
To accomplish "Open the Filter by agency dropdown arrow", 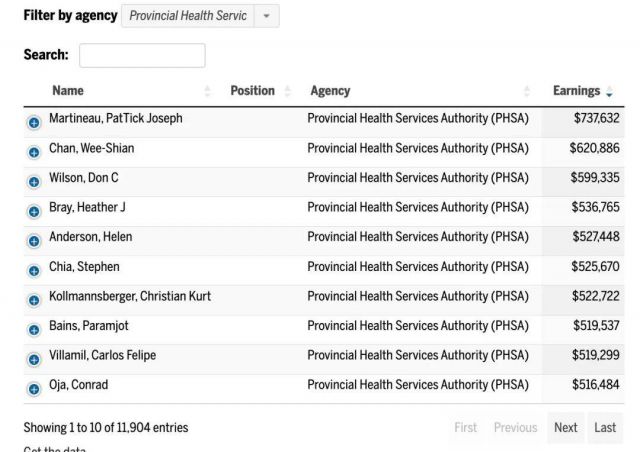I will (x=267, y=16).
